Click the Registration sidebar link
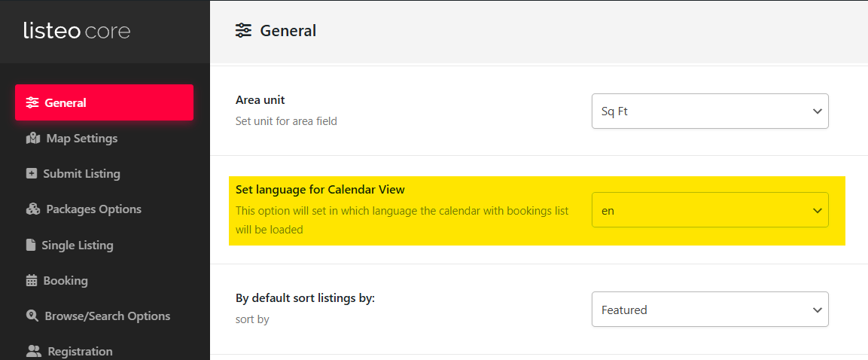Screen dimensions: 868x360 tap(80, 352)
